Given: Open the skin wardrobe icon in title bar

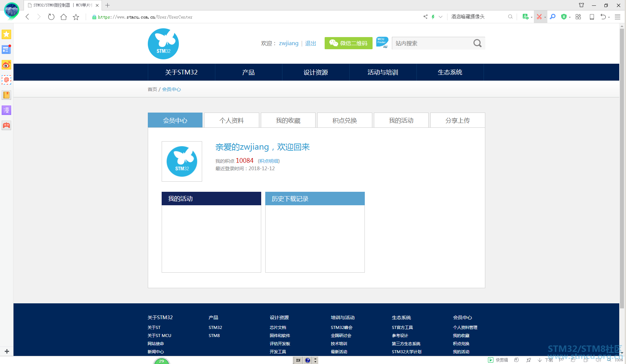Looking at the screenshot, I should coord(581,5).
